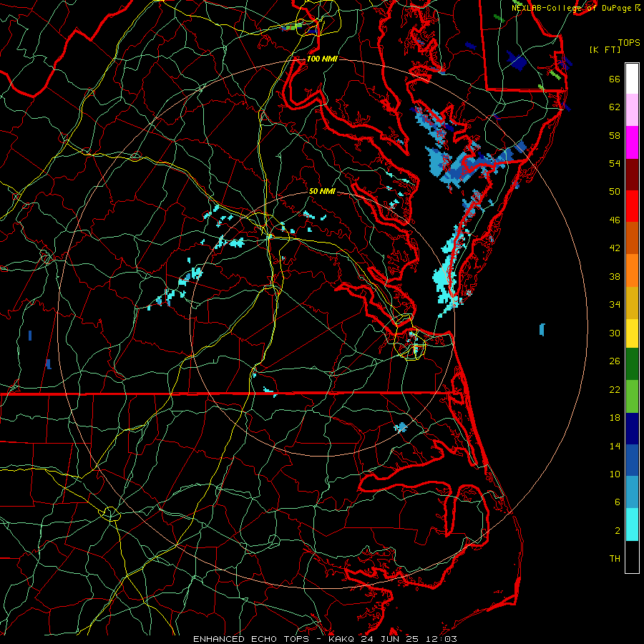Click the navy blue legend swatch

[x=632, y=429]
